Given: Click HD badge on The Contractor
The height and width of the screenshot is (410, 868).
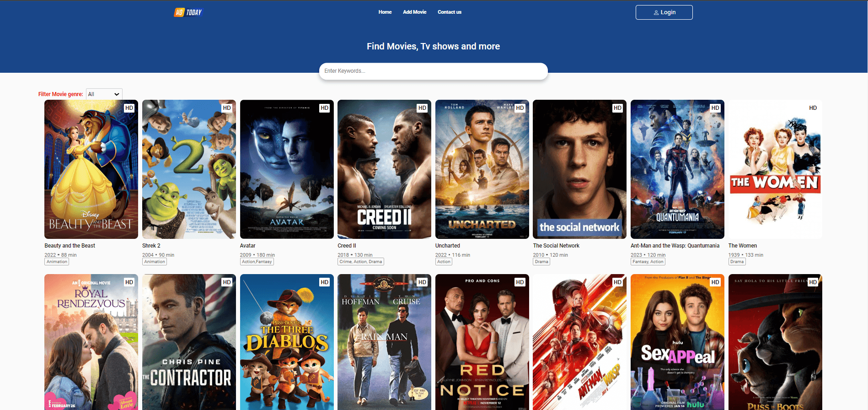Looking at the screenshot, I should (227, 282).
